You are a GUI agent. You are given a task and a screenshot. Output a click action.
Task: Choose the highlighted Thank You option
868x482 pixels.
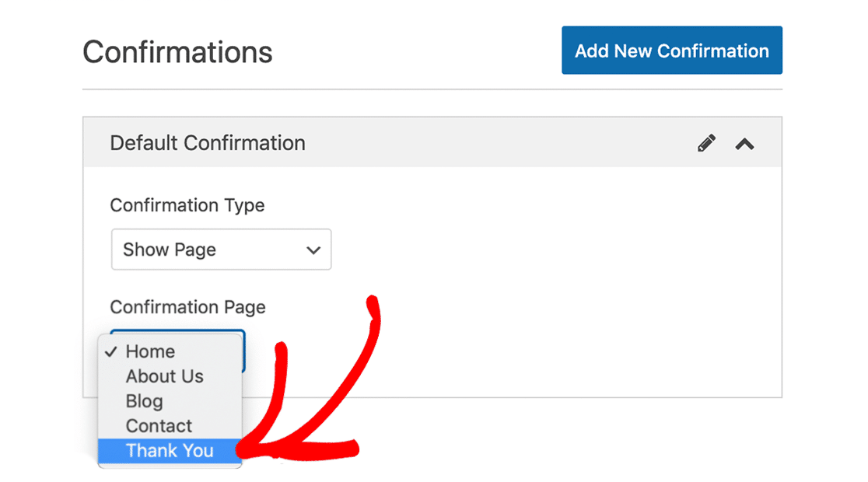click(x=170, y=451)
